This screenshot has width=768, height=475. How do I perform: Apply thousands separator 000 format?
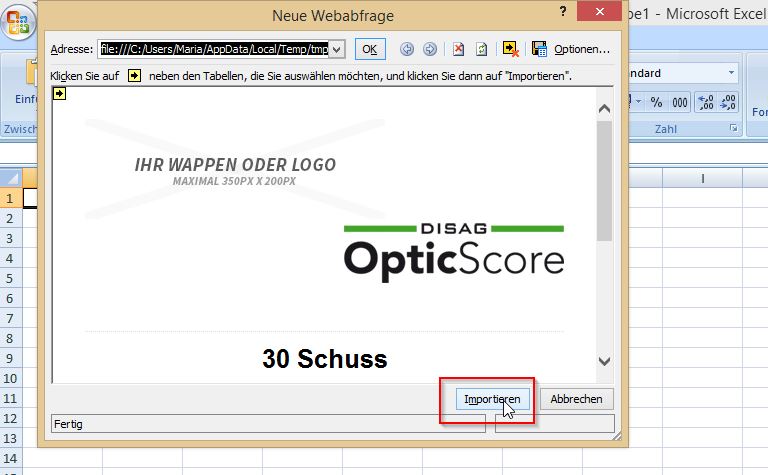(x=680, y=102)
